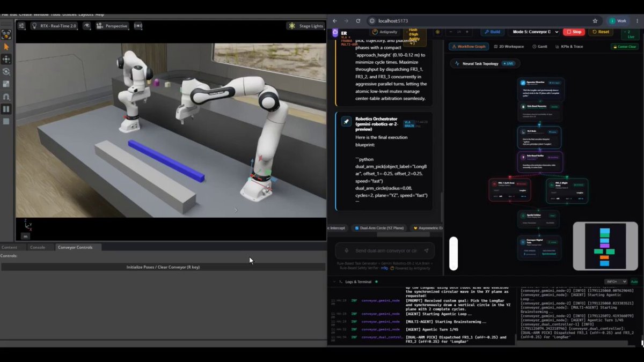Switch to 2D Workspace tab

509,47
